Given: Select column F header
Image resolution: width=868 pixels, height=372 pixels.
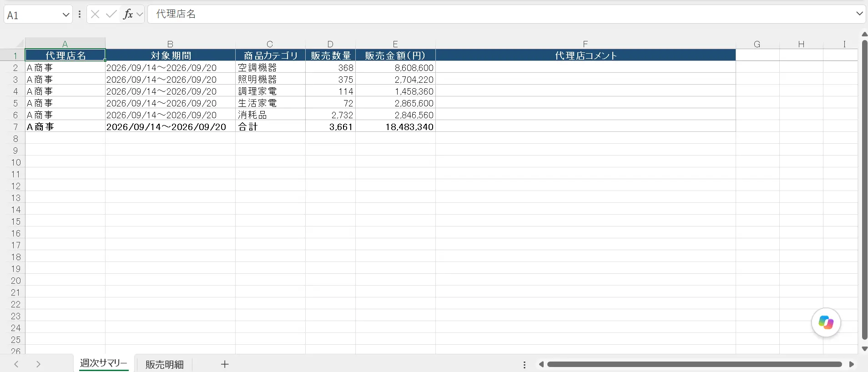Looking at the screenshot, I should pos(585,44).
